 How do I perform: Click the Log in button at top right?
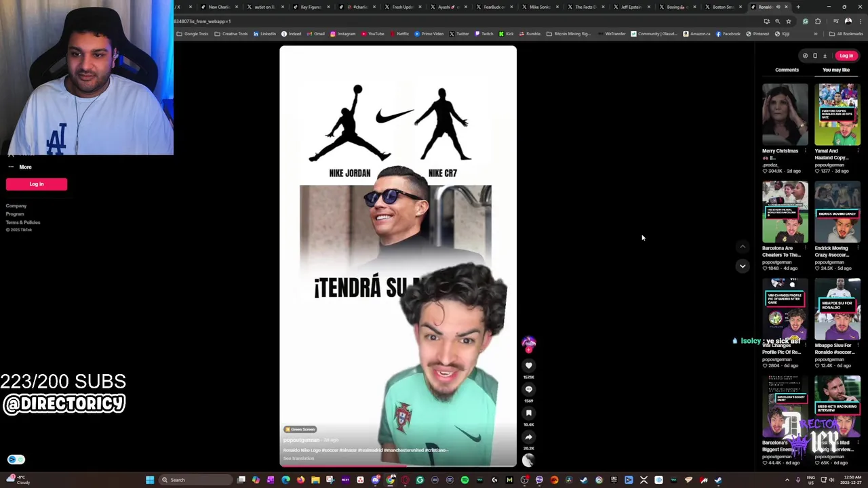click(846, 56)
